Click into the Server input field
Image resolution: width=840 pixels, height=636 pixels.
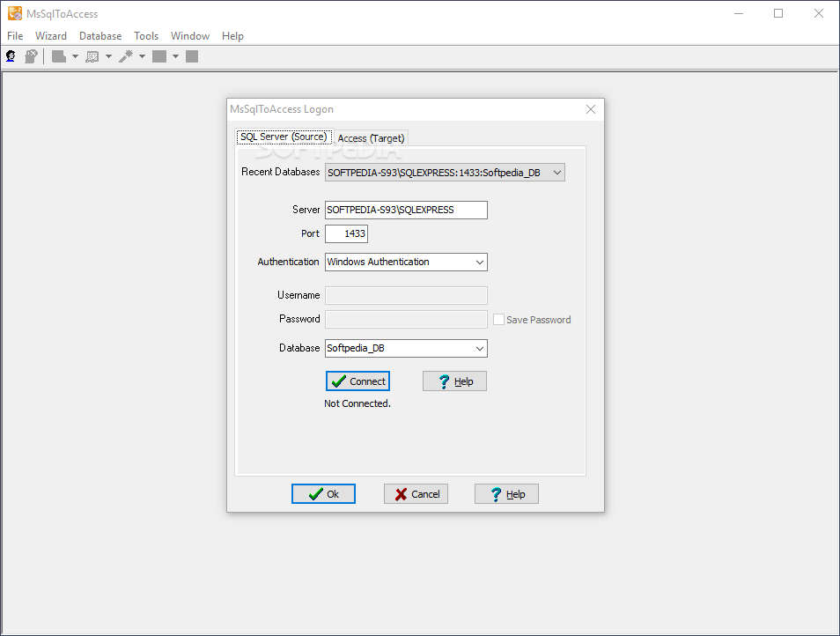click(x=406, y=210)
